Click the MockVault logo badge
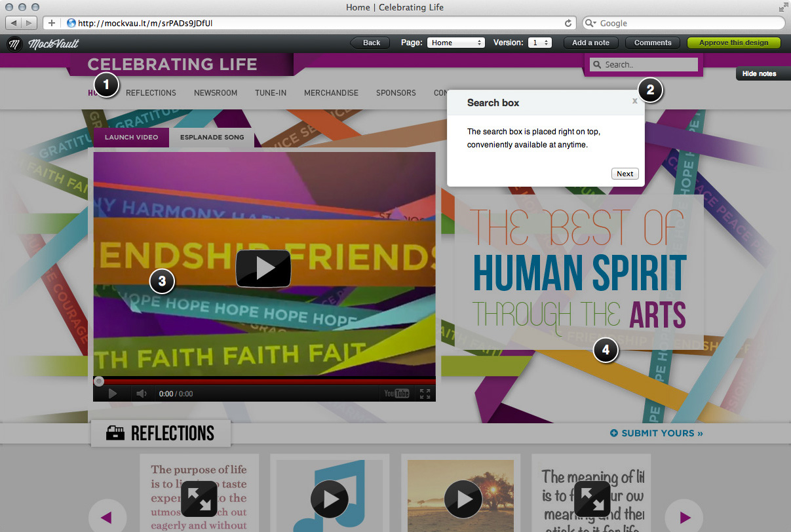Viewport: 791px width, 532px height. tap(14, 43)
